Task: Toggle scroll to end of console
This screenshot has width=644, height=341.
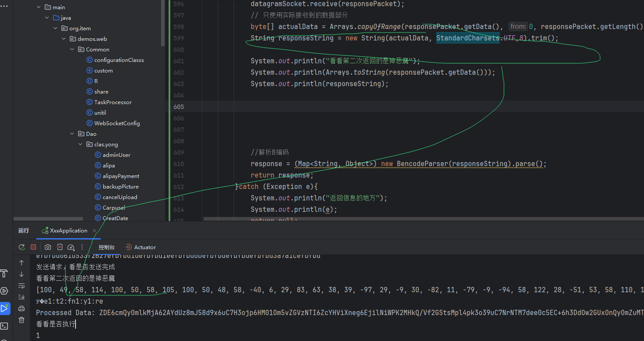Action: pos(22,297)
